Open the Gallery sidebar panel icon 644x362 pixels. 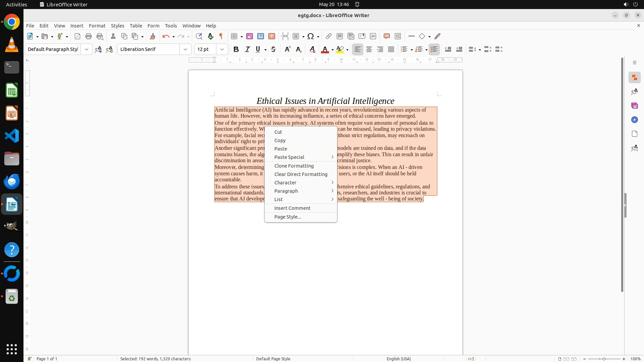634,106
